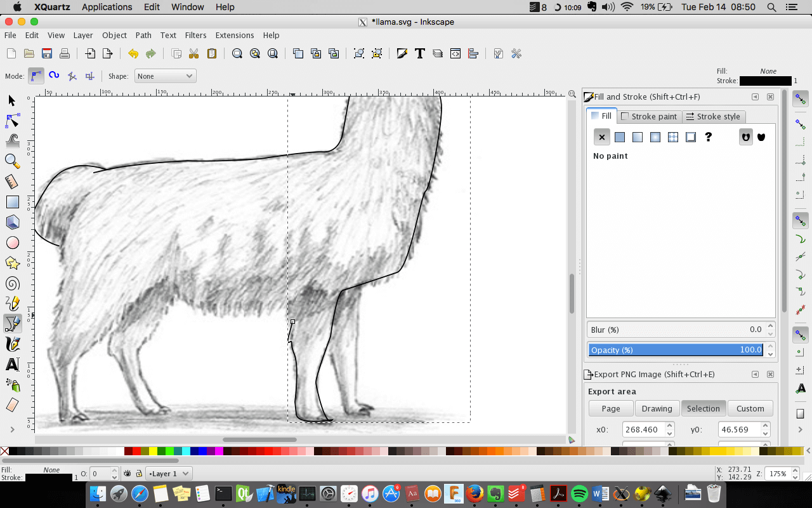Select the Zoom magnifier tool

coord(12,161)
